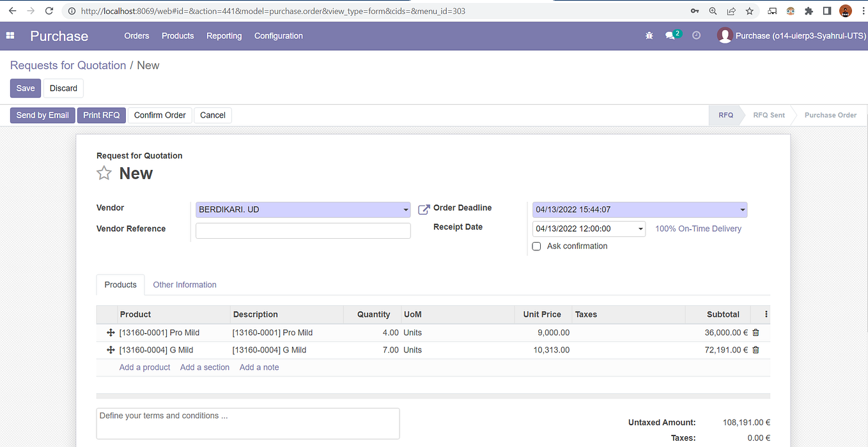
Task: Open the Vendor dropdown for BERDIKARI. UD
Action: (405, 209)
